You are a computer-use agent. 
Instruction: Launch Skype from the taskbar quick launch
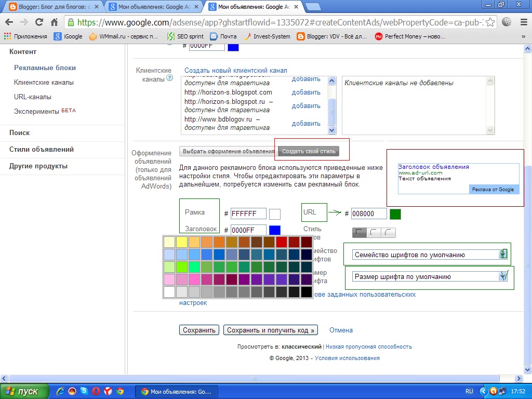pyautogui.click(x=84, y=391)
